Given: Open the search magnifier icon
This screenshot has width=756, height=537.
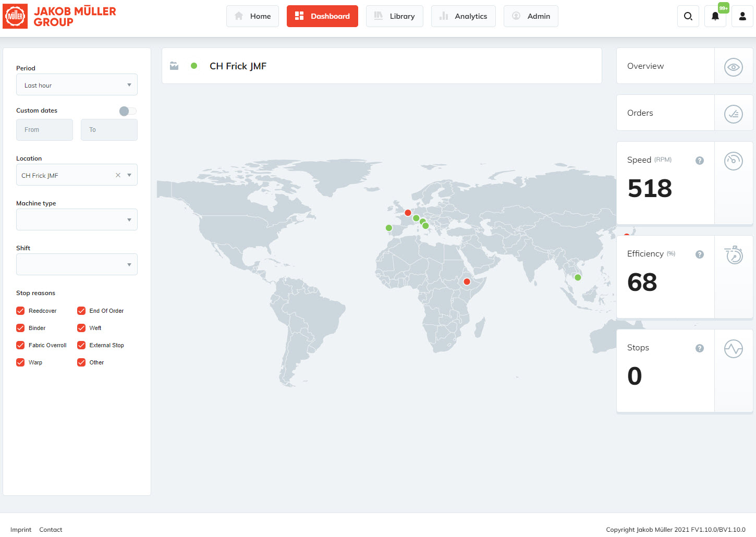Looking at the screenshot, I should pyautogui.click(x=688, y=16).
